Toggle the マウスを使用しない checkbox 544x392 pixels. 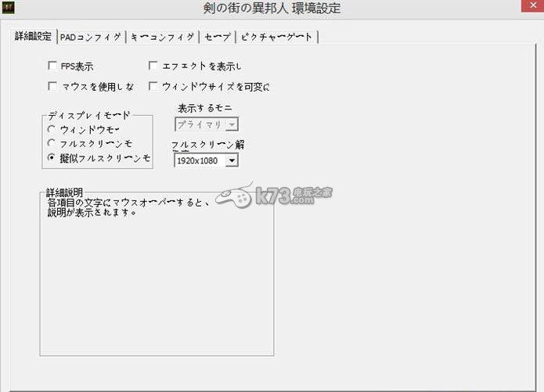(x=53, y=86)
